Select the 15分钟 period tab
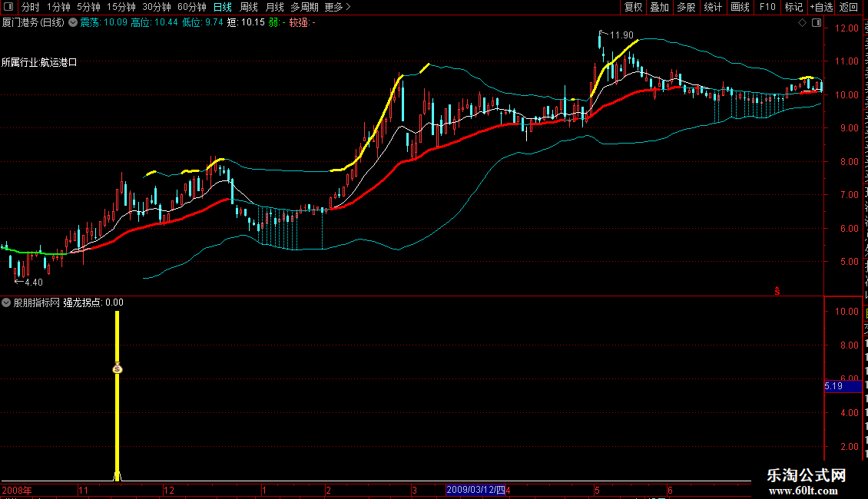Image resolution: width=868 pixels, height=499 pixels. 121,7
